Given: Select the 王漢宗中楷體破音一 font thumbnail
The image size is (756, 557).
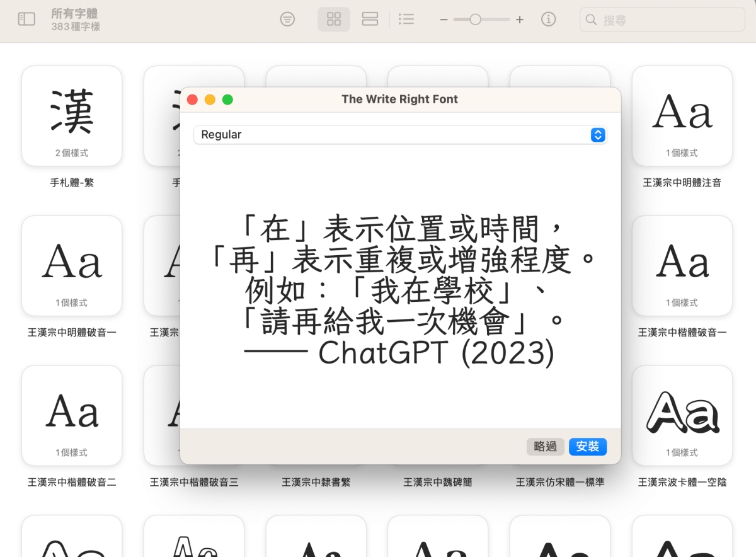Looking at the screenshot, I should click(682, 266).
